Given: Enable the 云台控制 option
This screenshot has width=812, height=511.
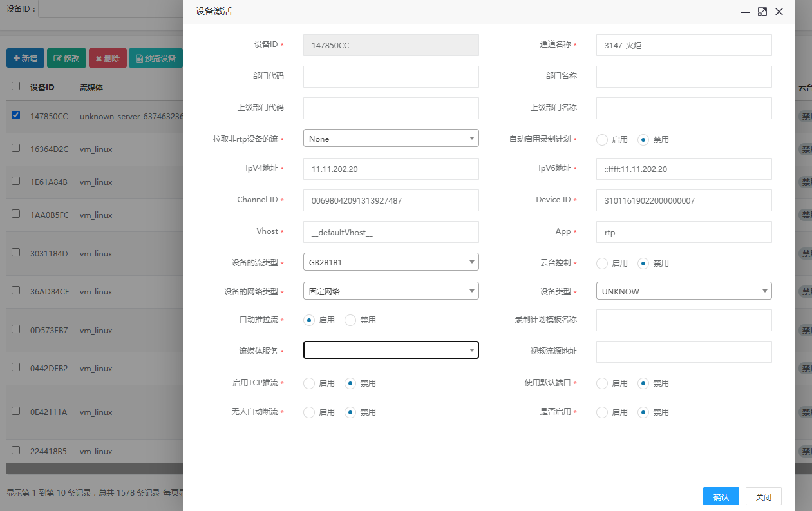Looking at the screenshot, I should click(x=602, y=263).
